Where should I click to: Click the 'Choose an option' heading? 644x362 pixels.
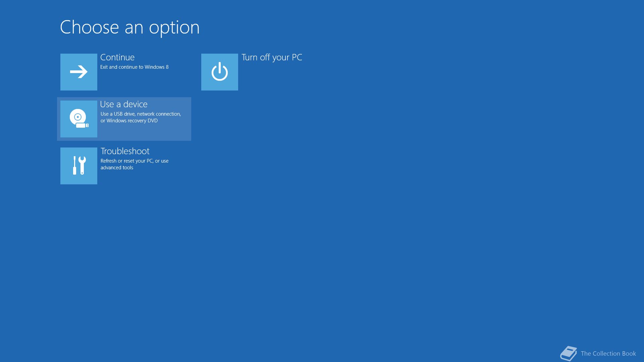coord(130,27)
